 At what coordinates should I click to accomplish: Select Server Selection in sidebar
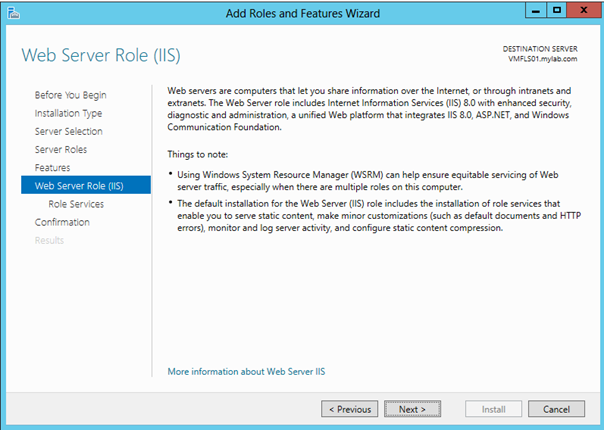pos(69,131)
